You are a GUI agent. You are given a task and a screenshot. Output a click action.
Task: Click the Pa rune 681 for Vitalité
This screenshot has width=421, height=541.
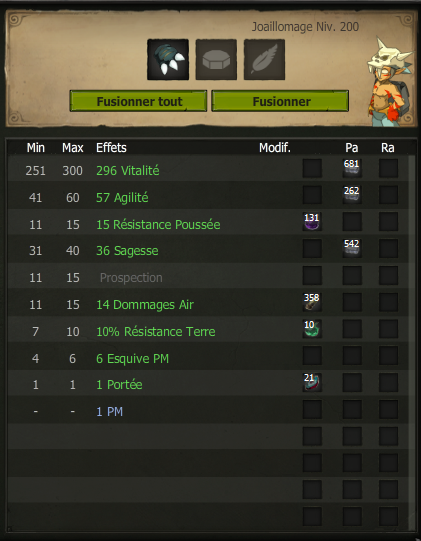tap(352, 168)
